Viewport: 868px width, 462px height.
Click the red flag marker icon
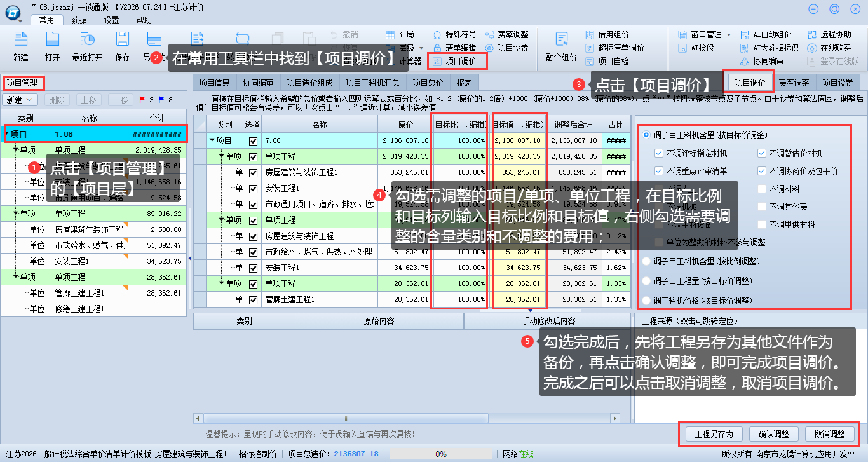(x=142, y=100)
